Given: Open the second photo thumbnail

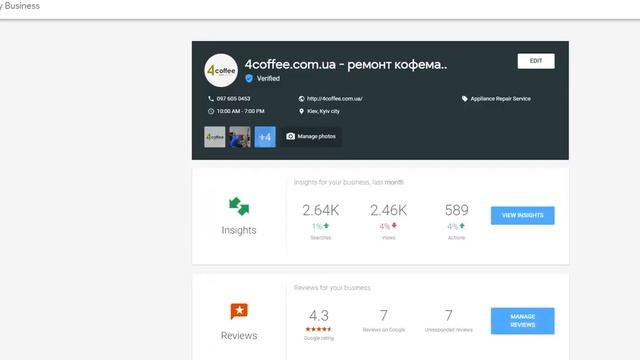Looking at the screenshot, I should (x=240, y=137).
